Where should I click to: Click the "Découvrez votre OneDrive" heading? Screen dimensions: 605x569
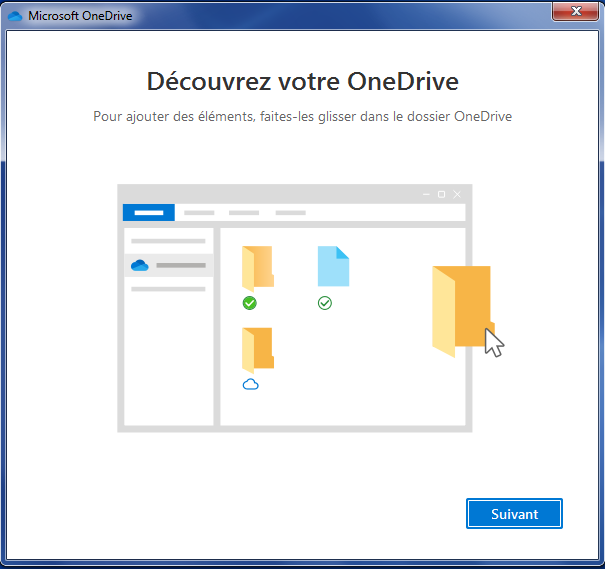click(302, 81)
